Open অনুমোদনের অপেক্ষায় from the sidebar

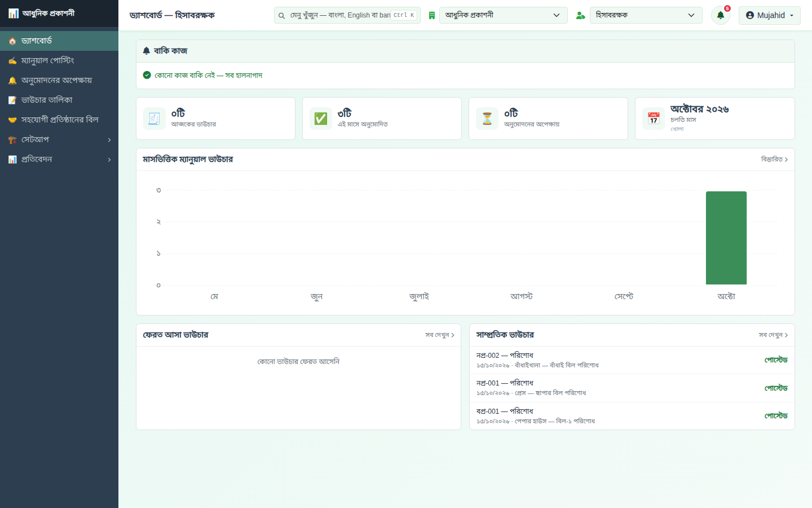pyautogui.click(x=59, y=80)
